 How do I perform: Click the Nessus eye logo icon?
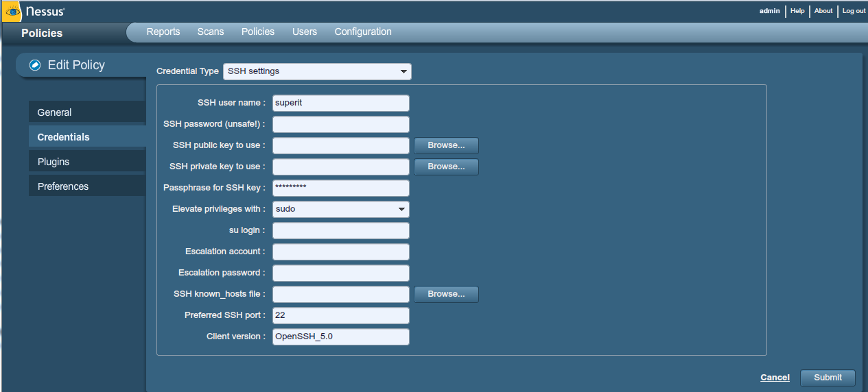(x=14, y=12)
